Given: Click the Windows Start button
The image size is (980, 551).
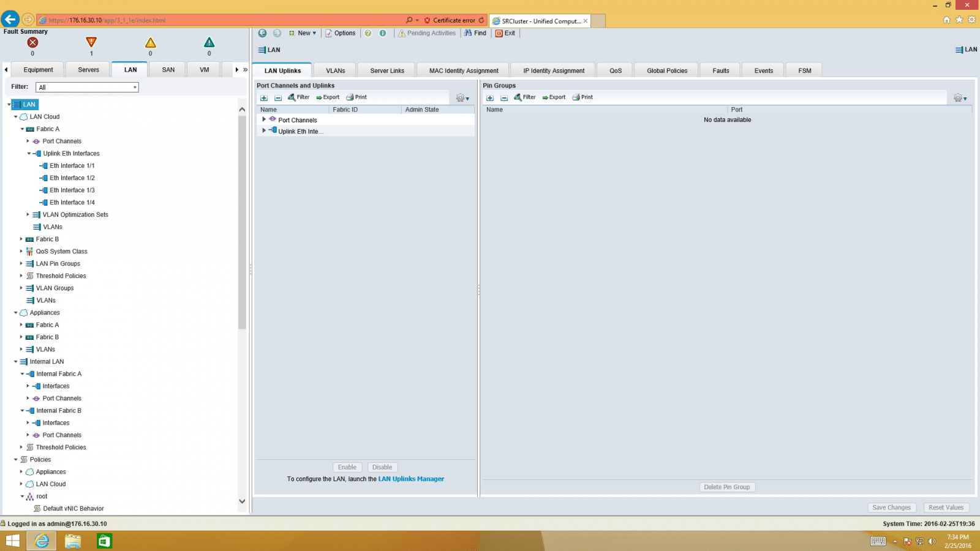Looking at the screenshot, I should (12, 541).
